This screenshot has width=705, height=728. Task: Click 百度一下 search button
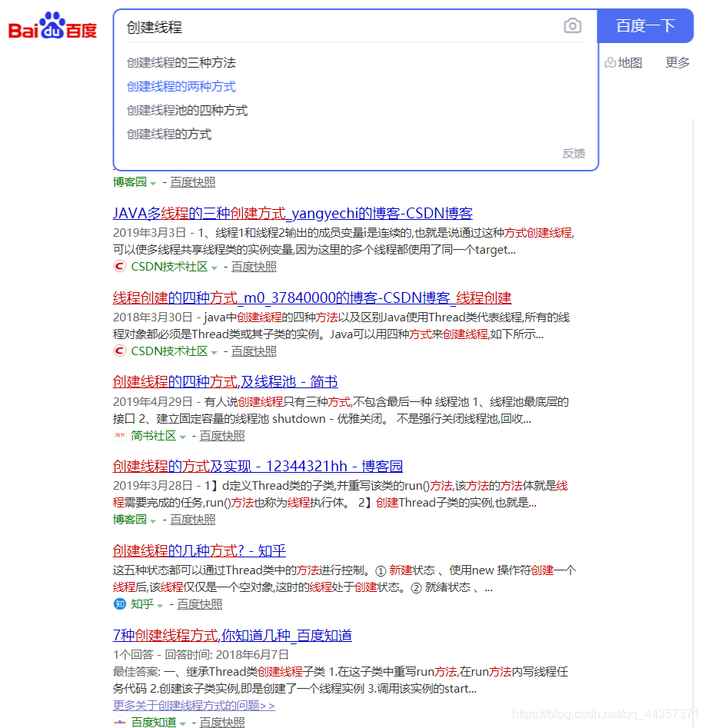coord(645,25)
